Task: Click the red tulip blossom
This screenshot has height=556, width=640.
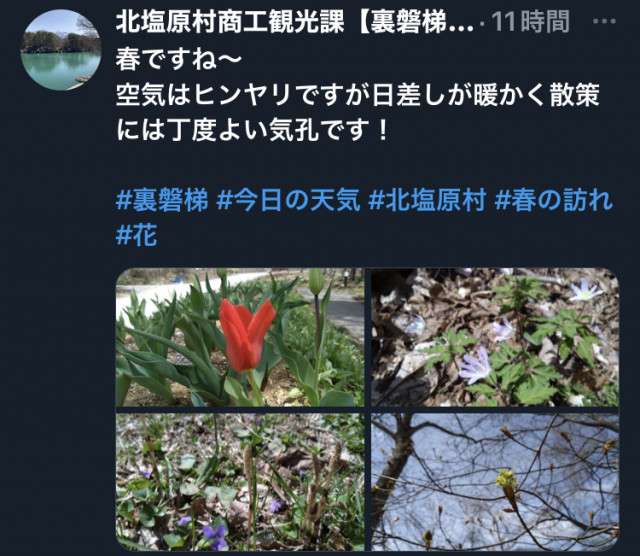Action: [x=246, y=335]
